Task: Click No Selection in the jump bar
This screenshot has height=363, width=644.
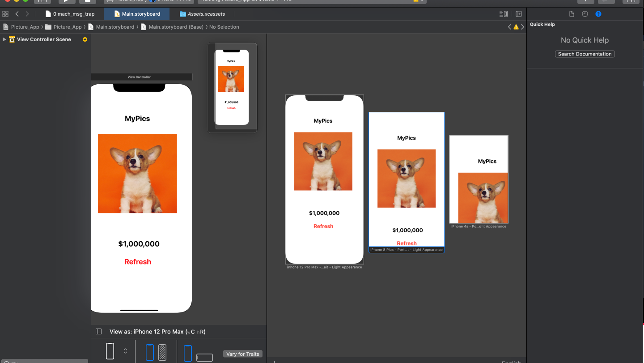Action: click(x=224, y=27)
